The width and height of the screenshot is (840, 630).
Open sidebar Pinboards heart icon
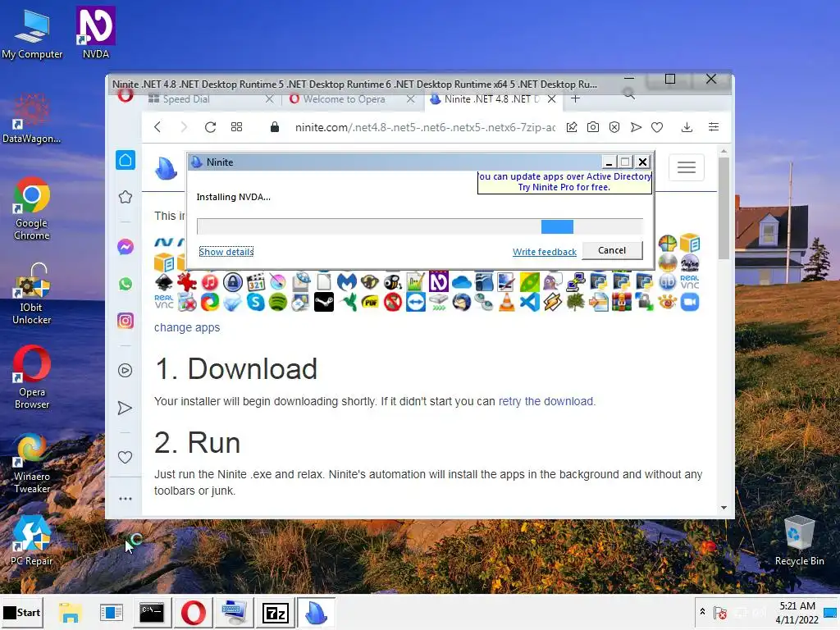pos(125,457)
